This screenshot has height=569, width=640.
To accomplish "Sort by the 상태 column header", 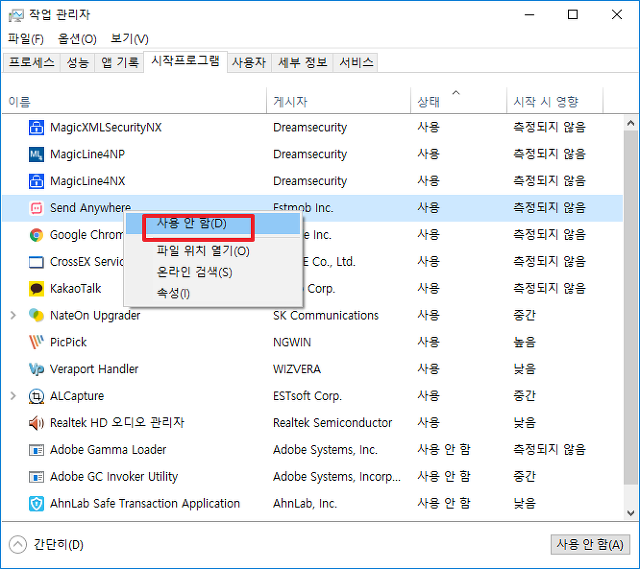I will click(458, 101).
